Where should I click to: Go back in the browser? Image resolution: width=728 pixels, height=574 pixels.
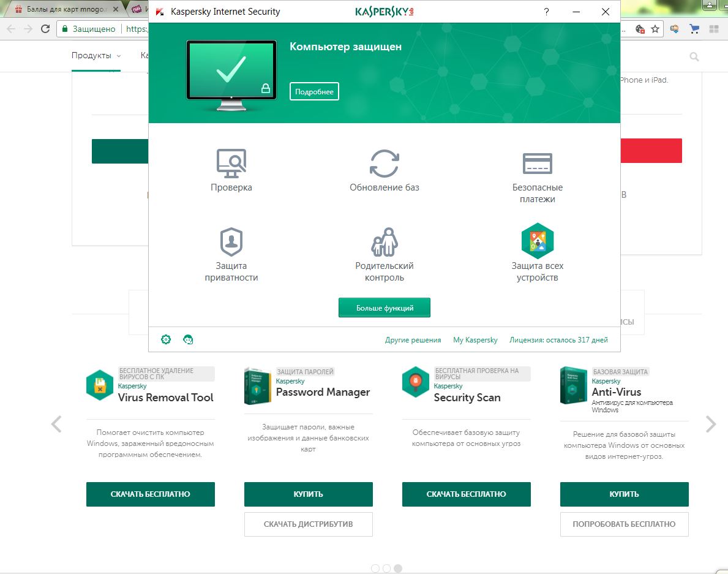[x=11, y=29]
